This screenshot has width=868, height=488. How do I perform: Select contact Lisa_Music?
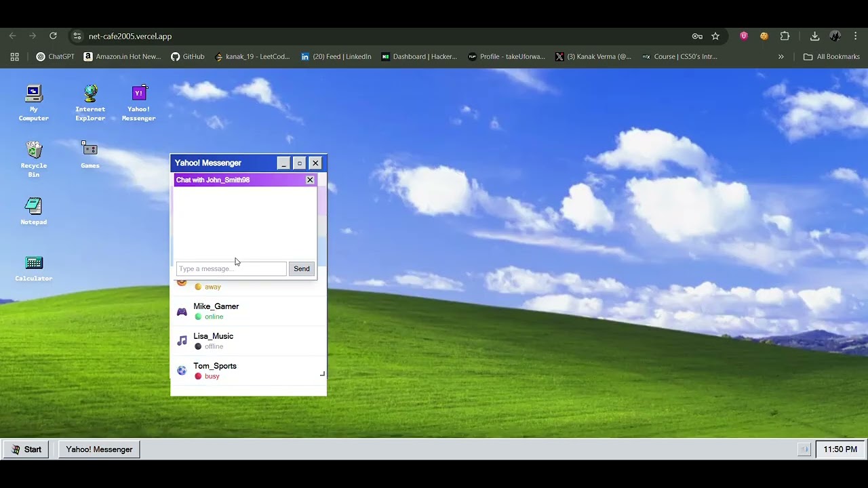point(248,341)
